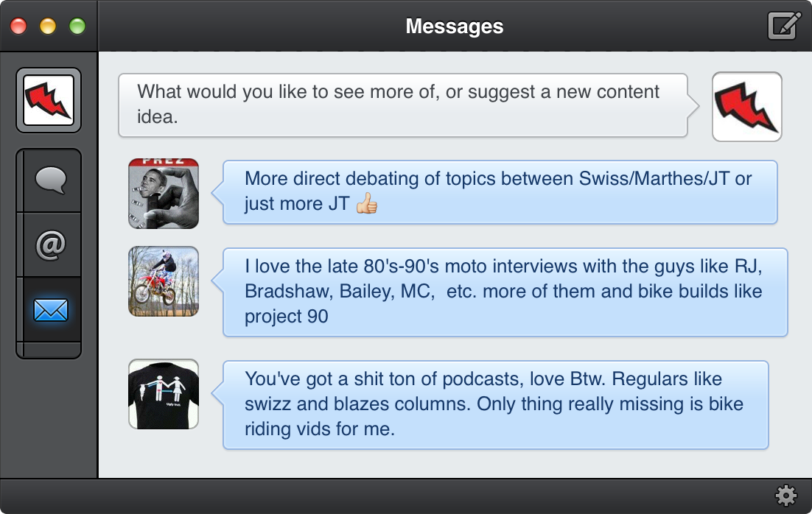Select the "More direct debating" reply bubble
This screenshot has width=812, height=514.
point(500,191)
